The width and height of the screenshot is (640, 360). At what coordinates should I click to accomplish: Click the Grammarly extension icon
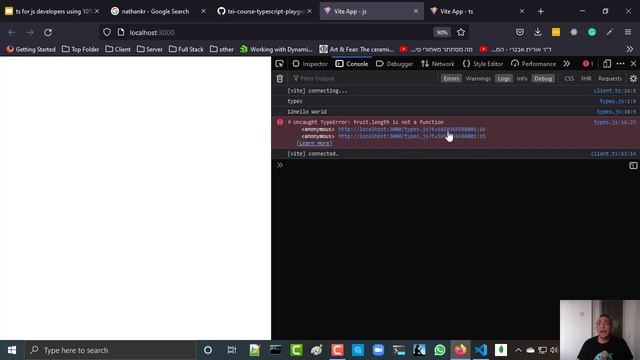[x=592, y=32]
